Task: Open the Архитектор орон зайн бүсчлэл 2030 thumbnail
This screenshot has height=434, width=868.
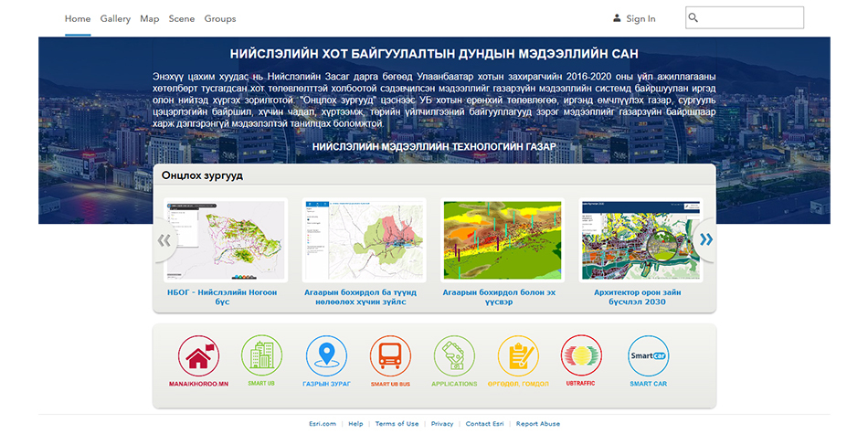Action: 641,240
